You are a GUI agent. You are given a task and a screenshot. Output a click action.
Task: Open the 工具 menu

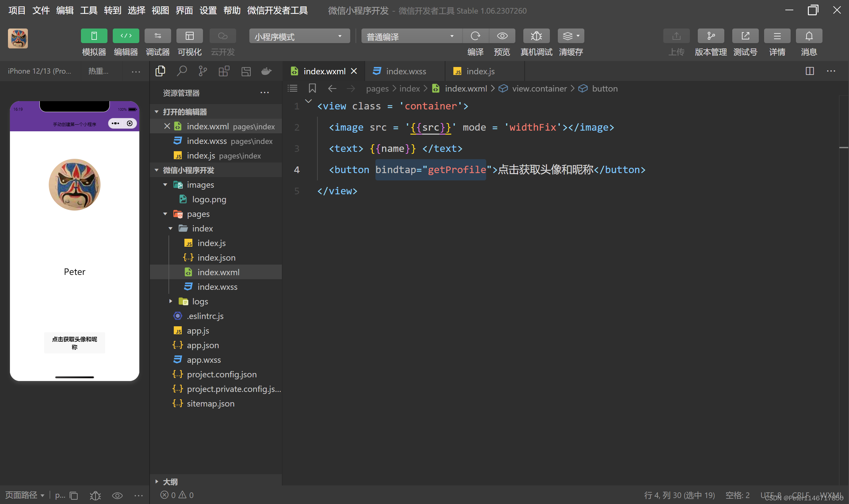(89, 11)
